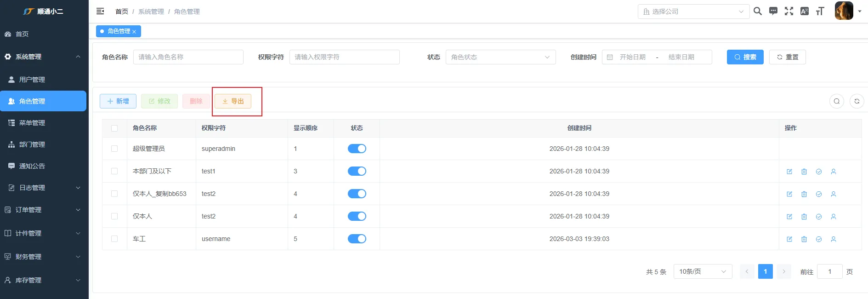Open the language switch icon
Image resolution: width=868 pixels, height=299 pixels.
[x=805, y=11]
